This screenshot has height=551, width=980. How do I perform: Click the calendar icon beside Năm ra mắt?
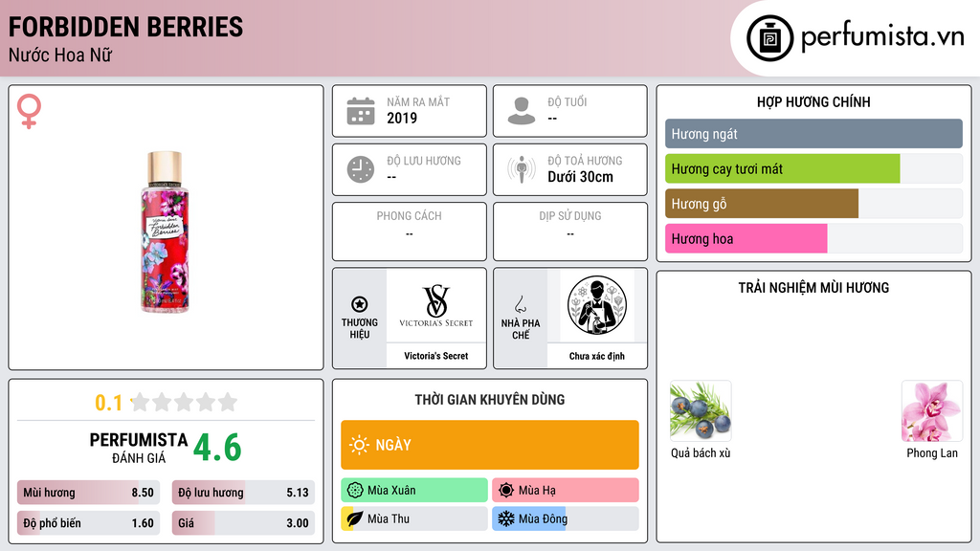click(361, 111)
